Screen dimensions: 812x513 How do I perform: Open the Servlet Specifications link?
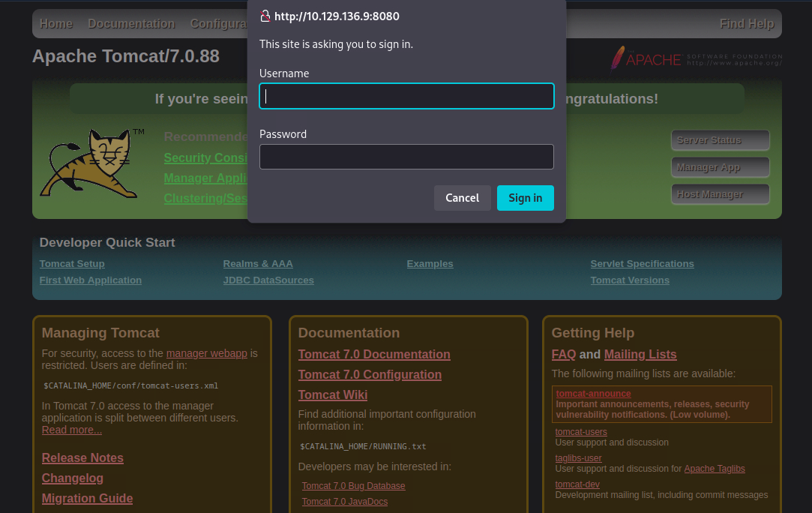click(642, 264)
